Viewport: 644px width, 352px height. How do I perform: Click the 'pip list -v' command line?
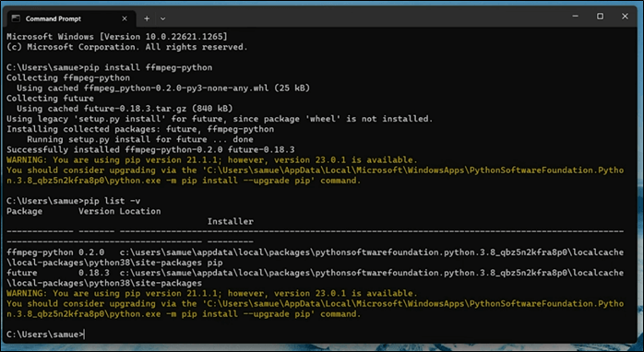click(x=74, y=201)
